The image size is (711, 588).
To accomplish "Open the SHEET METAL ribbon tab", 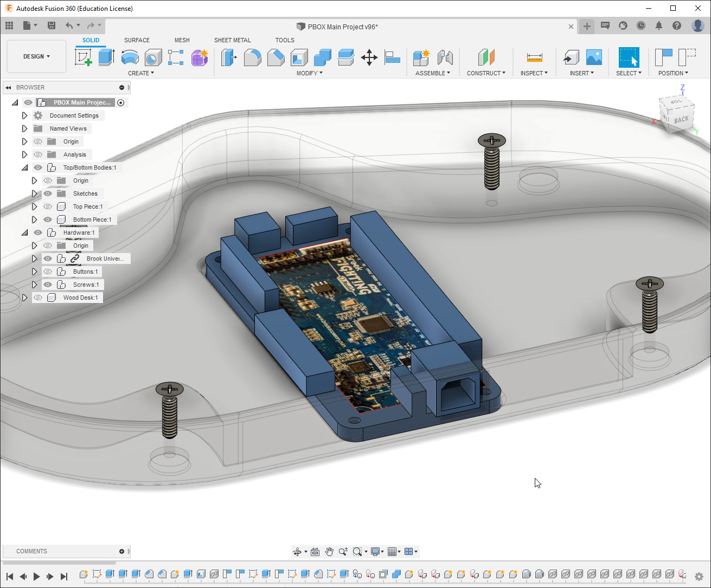I will pyautogui.click(x=233, y=40).
